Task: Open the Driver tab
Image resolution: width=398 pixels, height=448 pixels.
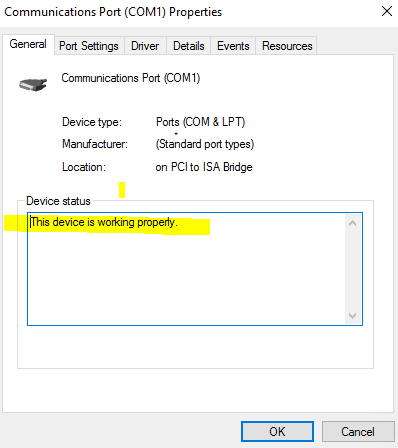Action: [145, 46]
